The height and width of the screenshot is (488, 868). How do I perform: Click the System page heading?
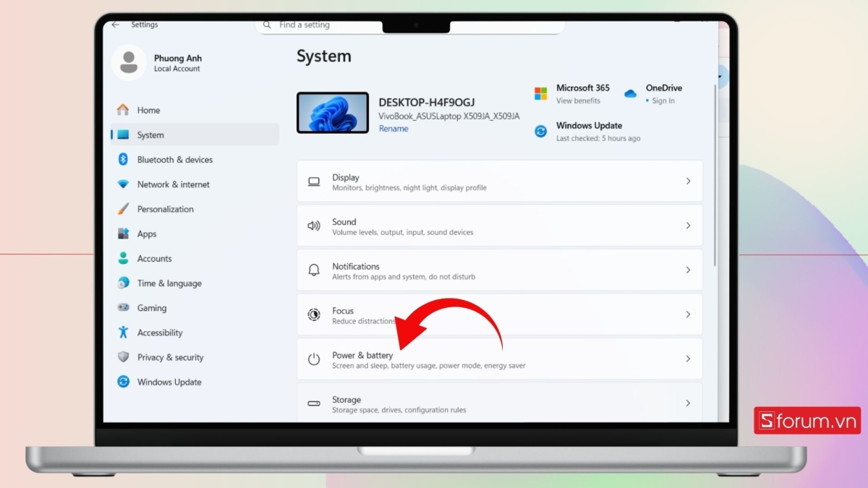(324, 56)
